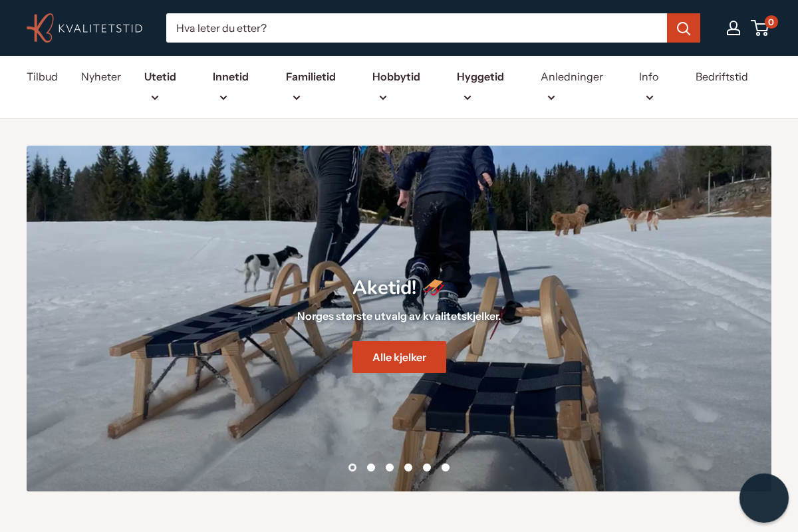Open the shopping cart icon
Screen dimensions: 798x532
(x=760, y=29)
